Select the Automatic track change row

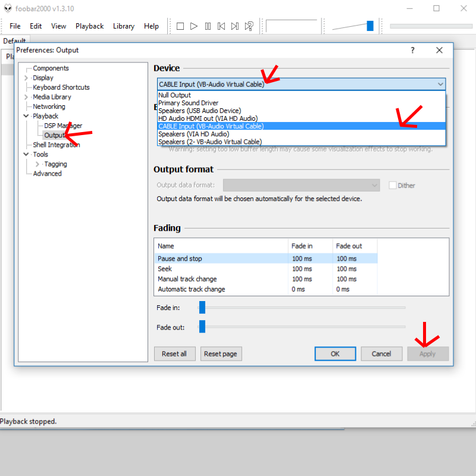pos(266,289)
